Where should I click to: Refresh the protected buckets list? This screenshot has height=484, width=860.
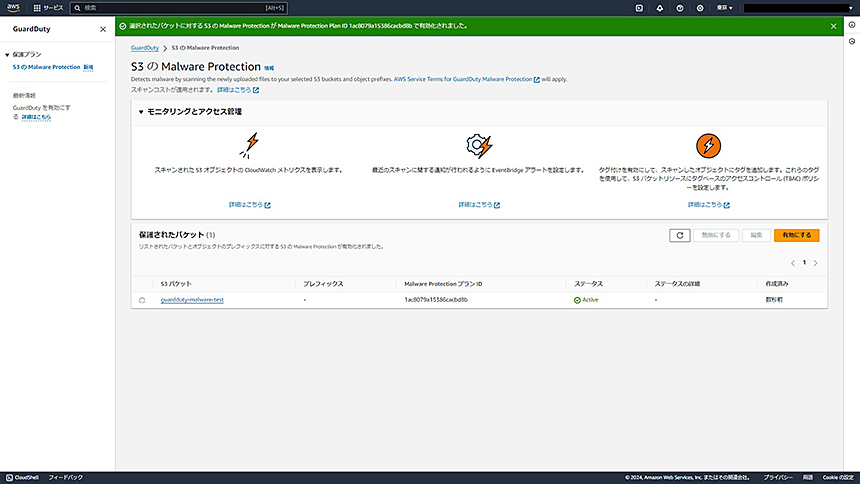(680, 235)
